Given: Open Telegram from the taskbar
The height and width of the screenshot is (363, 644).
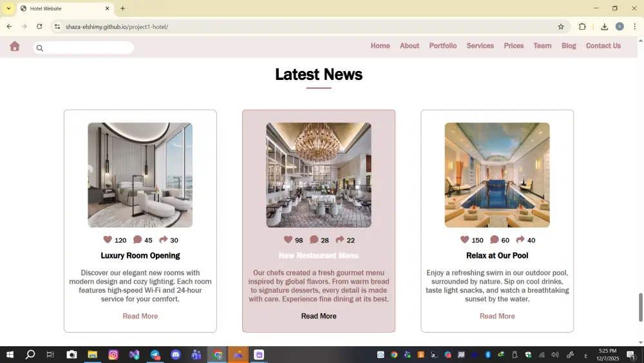Looking at the screenshot, I should [x=155, y=355].
